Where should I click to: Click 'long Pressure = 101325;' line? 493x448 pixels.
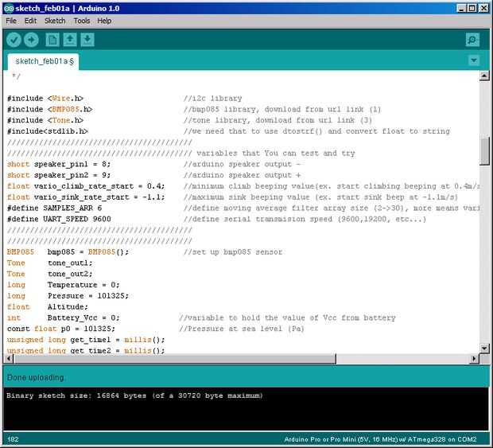click(68, 296)
